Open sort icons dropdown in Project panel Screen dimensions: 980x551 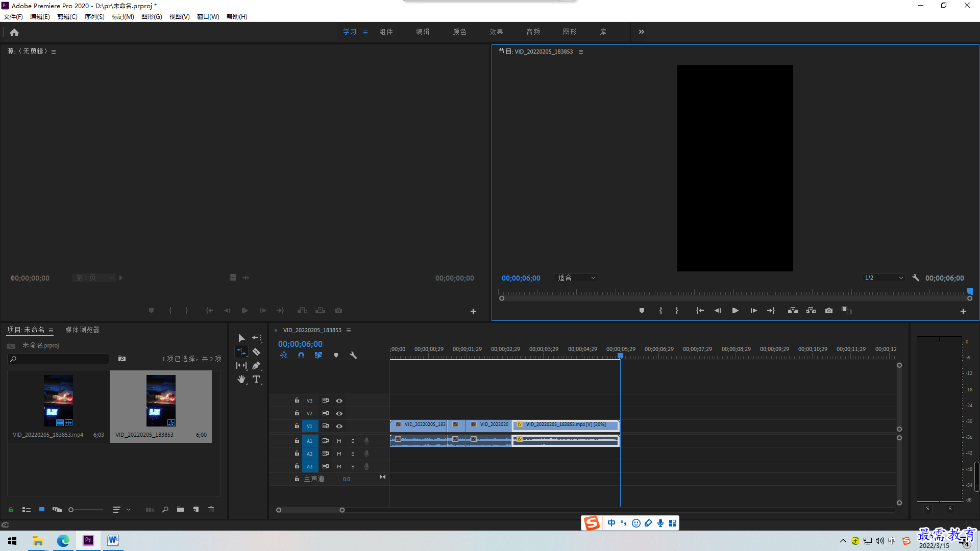tap(121, 509)
